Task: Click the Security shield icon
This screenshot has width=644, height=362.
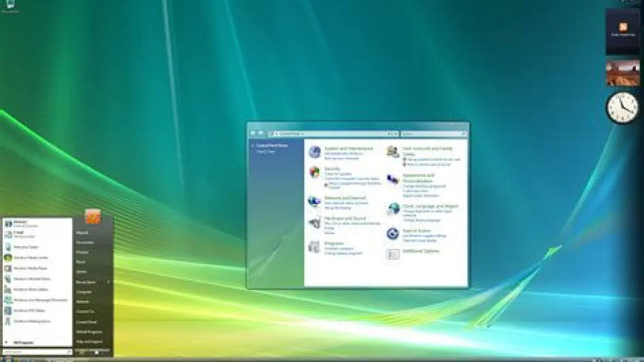Action: pyautogui.click(x=314, y=172)
